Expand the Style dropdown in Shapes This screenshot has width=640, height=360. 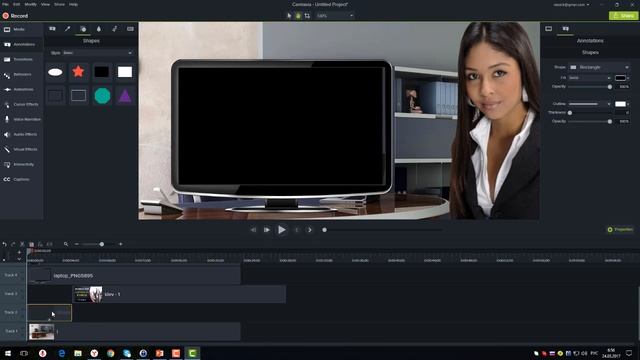point(97,53)
